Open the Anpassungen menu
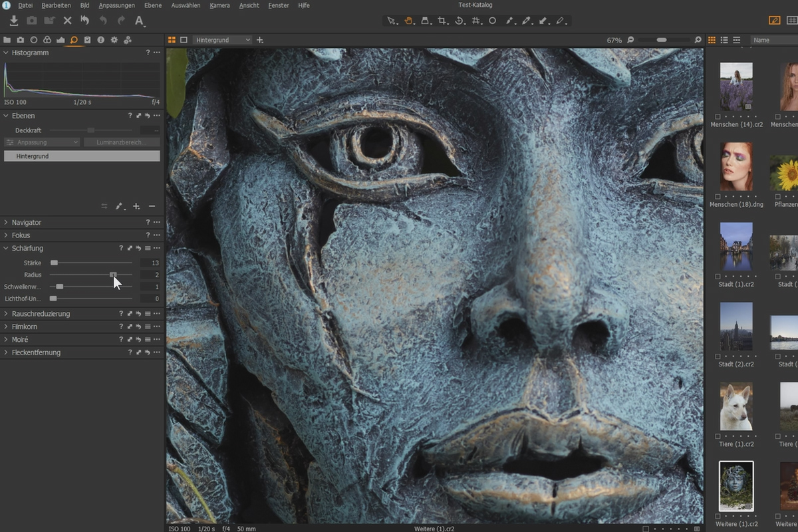 (116, 5)
